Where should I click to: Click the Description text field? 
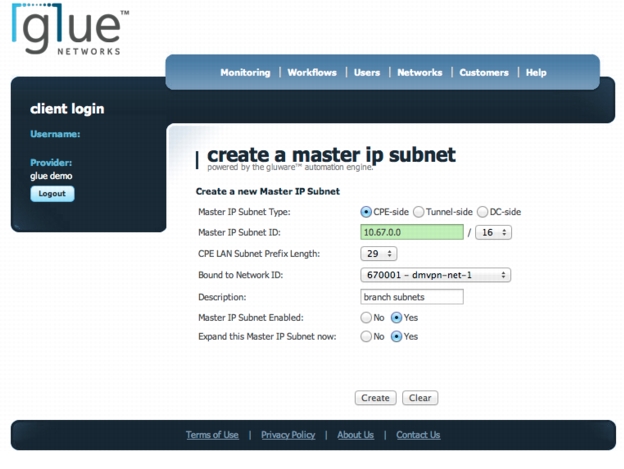(x=412, y=297)
